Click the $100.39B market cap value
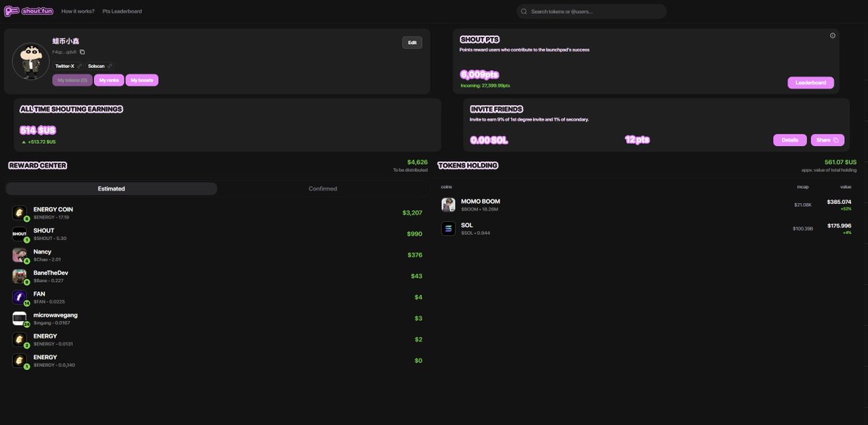This screenshot has height=425, width=868. pyautogui.click(x=802, y=228)
